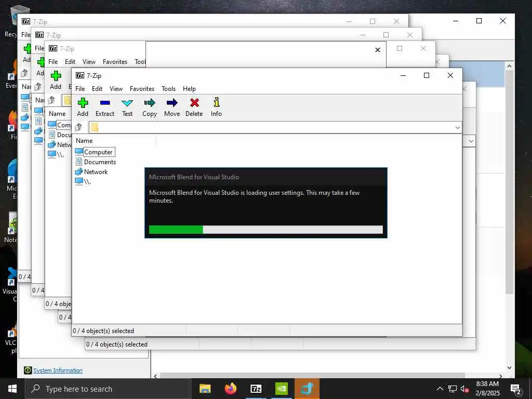Click the Delete toolbar icon
The height and width of the screenshot is (399, 532).
(x=194, y=103)
